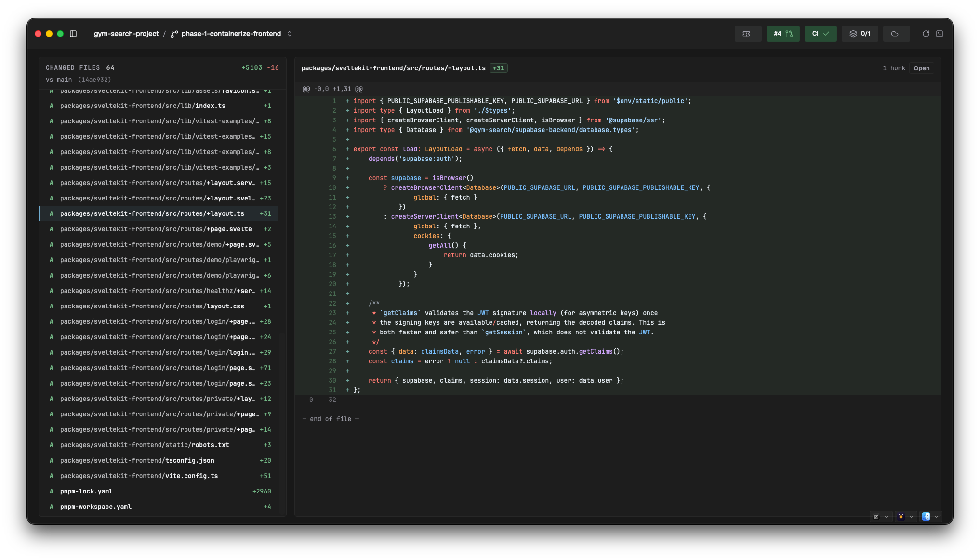Click the git branch icon

(x=174, y=34)
